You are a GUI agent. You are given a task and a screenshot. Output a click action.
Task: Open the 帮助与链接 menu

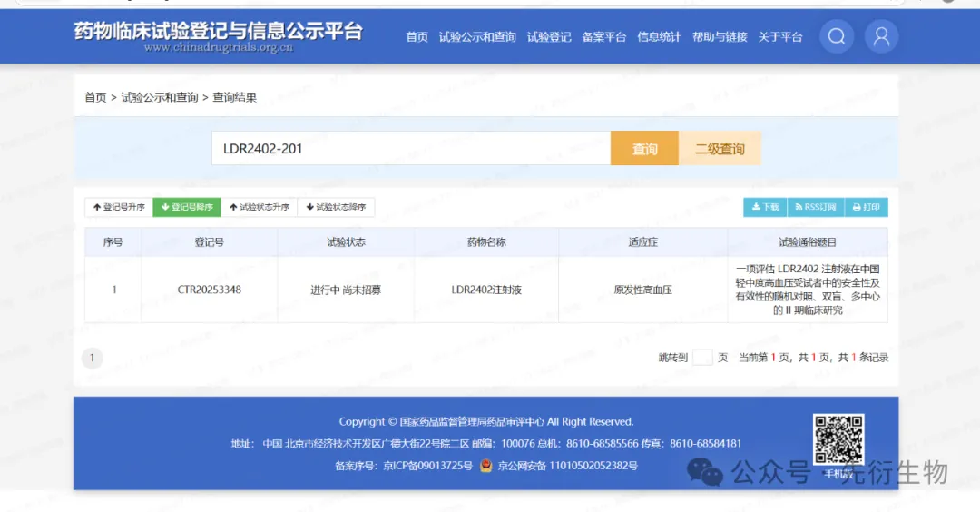[x=720, y=37]
